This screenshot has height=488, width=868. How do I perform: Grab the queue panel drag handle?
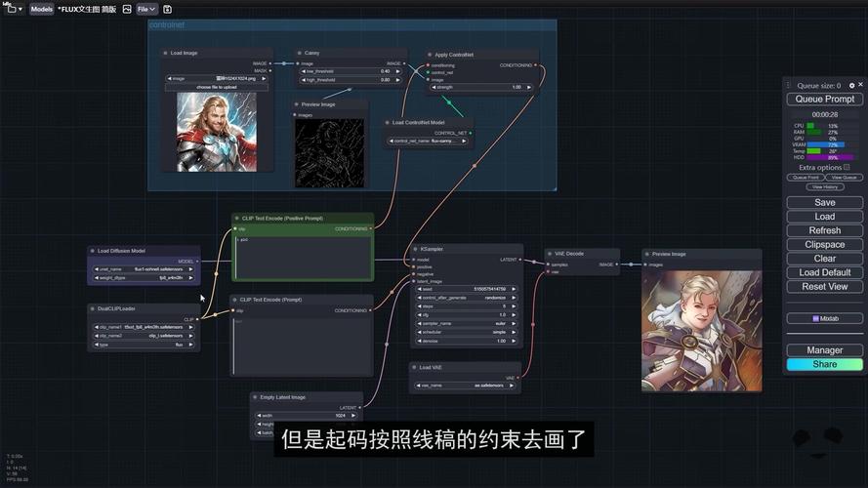[x=788, y=85]
